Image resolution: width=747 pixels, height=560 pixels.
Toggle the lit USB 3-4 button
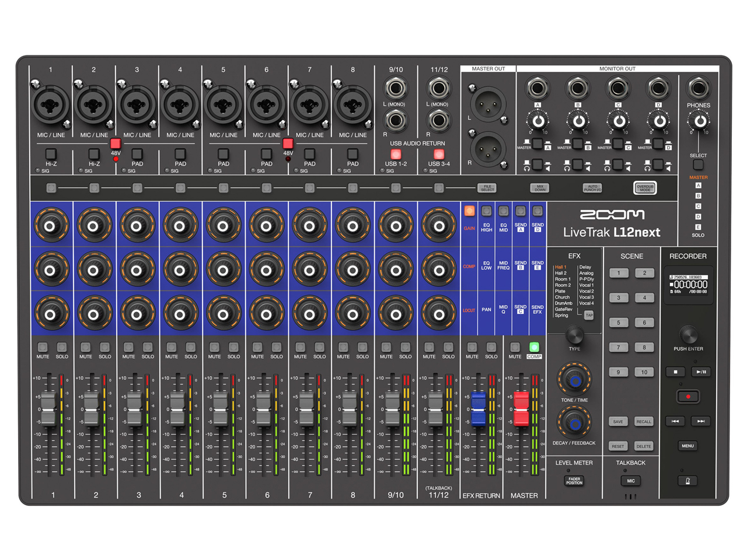[x=439, y=154]
